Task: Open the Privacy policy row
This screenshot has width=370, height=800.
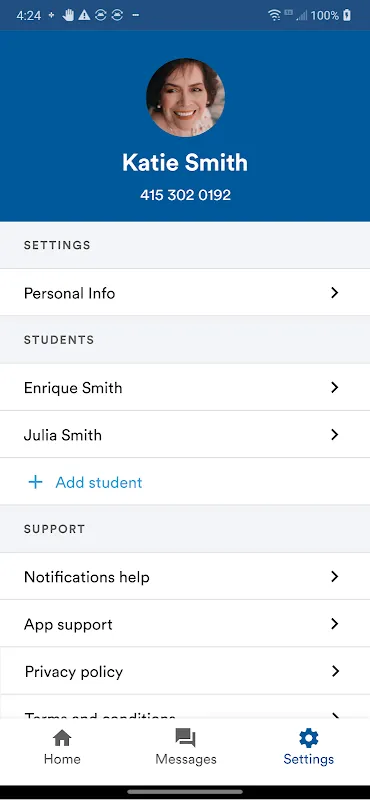Action: click(x=185, y=671)
